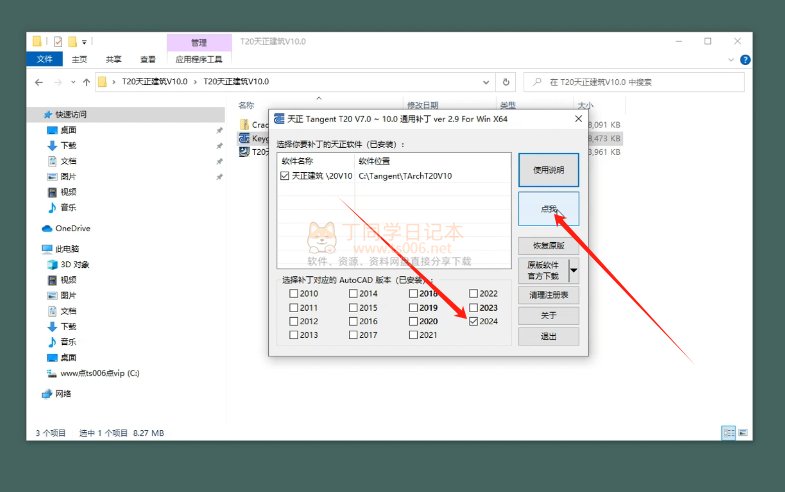
Task: Click the 天正 Tangent dialog title icon
Action: (x=279, y=119)
